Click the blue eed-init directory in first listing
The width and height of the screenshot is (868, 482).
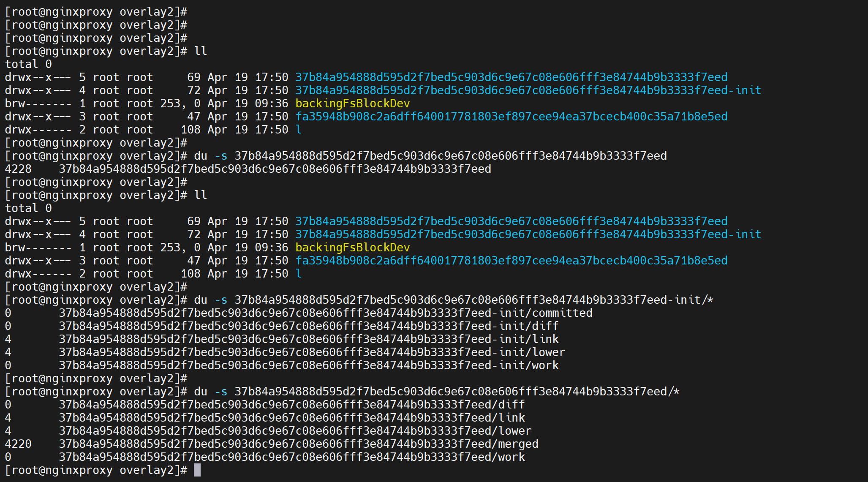pyautogui.click(x=528, y=90)
